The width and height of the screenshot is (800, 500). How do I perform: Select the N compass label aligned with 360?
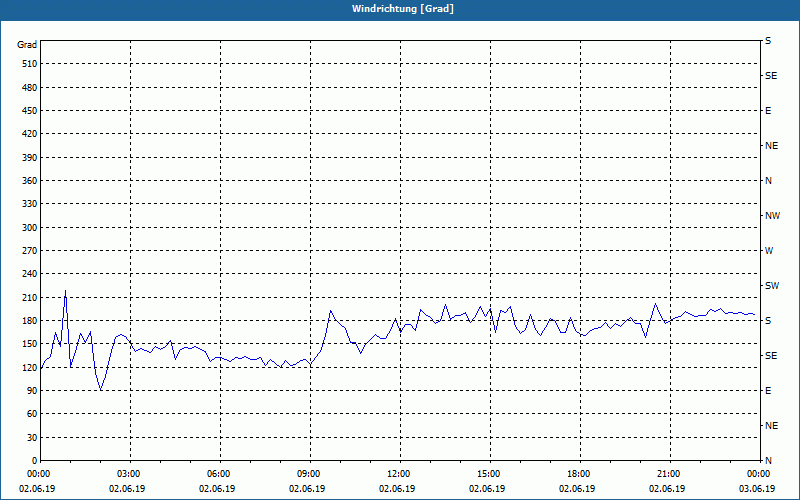click(768, 181)
